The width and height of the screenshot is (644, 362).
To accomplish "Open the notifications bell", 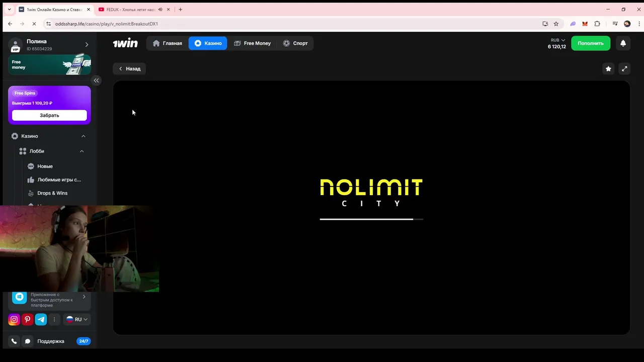I will point(623,43).
